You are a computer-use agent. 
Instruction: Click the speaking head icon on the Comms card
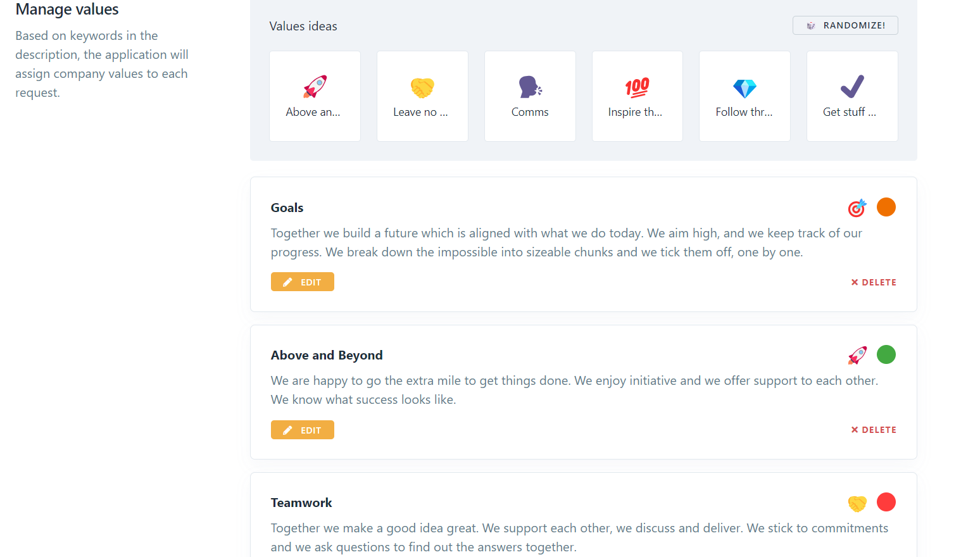point(530,87)
